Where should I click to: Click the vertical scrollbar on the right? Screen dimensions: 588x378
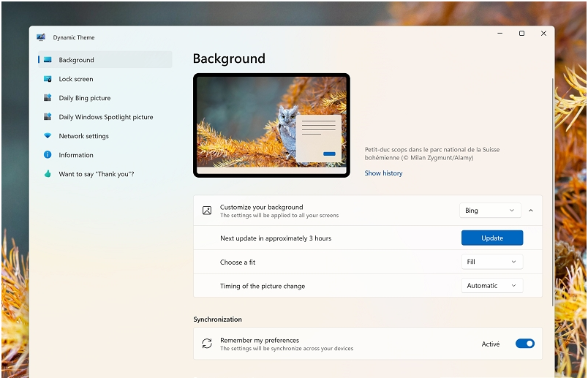pos(552,192)
